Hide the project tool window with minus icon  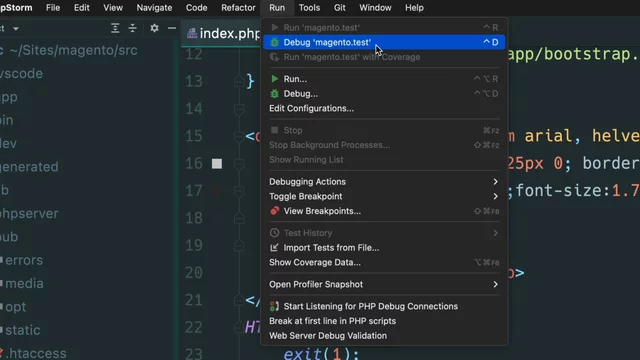point(172,28)
